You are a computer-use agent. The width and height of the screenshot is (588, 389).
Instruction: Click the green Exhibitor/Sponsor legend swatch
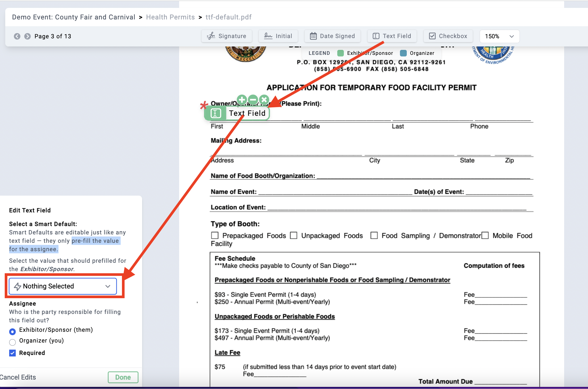point(340,53)
